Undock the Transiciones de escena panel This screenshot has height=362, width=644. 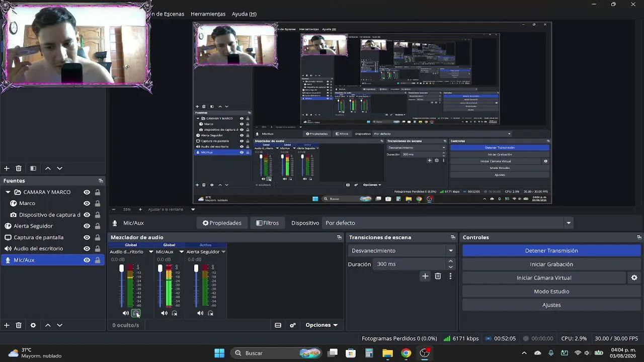click(453, 237)
